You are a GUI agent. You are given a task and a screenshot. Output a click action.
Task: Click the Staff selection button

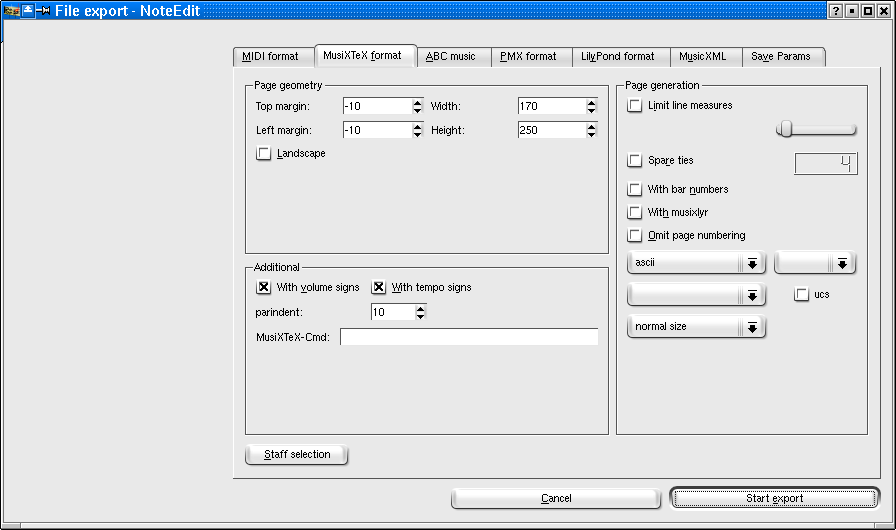click(297, 455)
